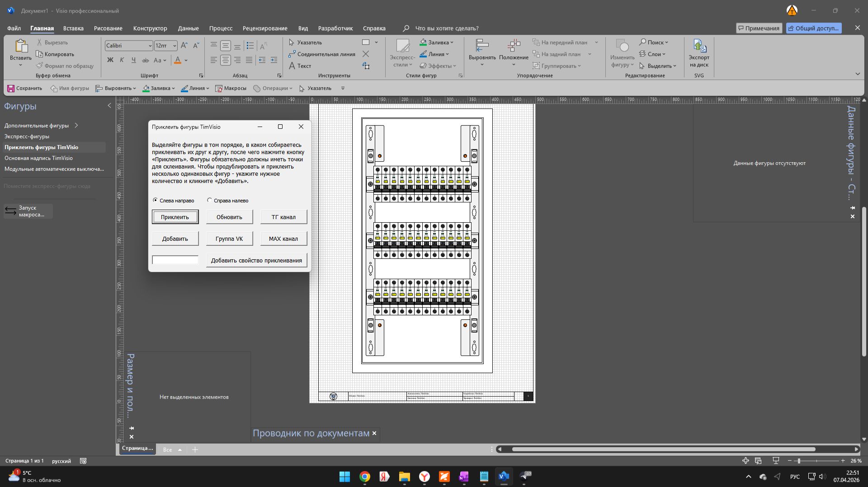Expand the font size 12пт dropdown
This screenshot has width=868, height=487.
coord(175,46)
